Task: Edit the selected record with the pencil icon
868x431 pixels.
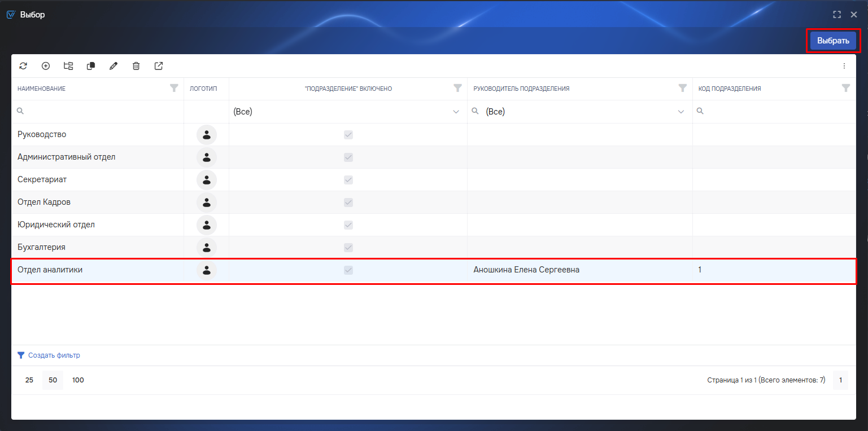Action: (114, 66)
